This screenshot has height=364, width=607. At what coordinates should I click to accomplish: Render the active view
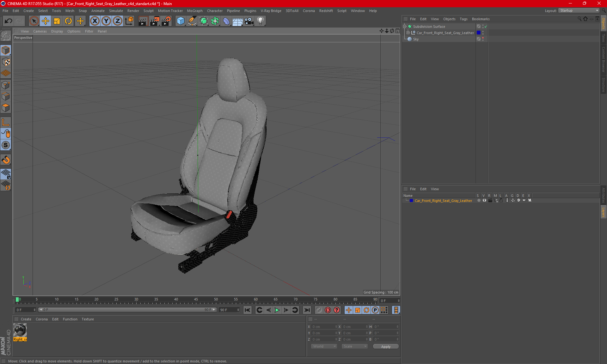pyautogui.click(x=143, y=21)
